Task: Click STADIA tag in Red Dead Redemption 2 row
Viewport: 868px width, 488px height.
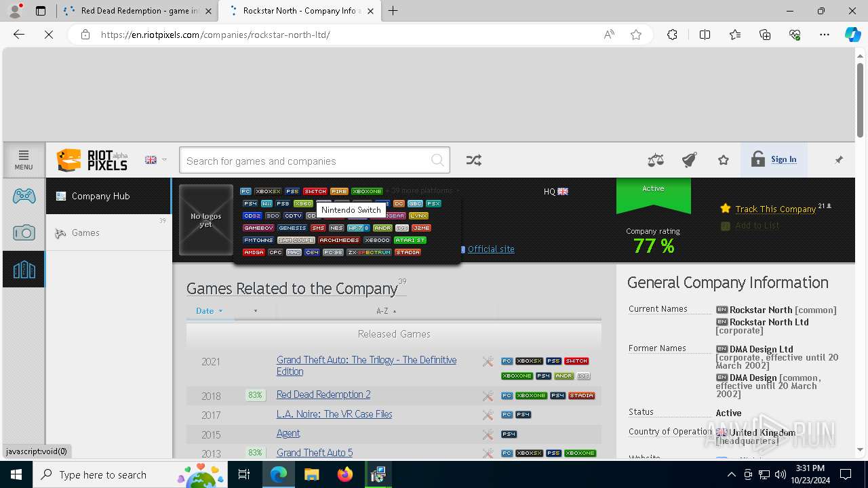Action: 582,396
